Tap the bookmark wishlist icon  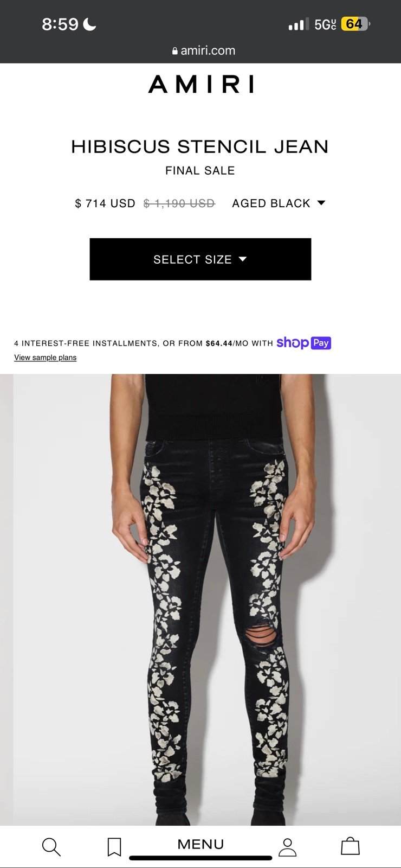coord(114,847)
